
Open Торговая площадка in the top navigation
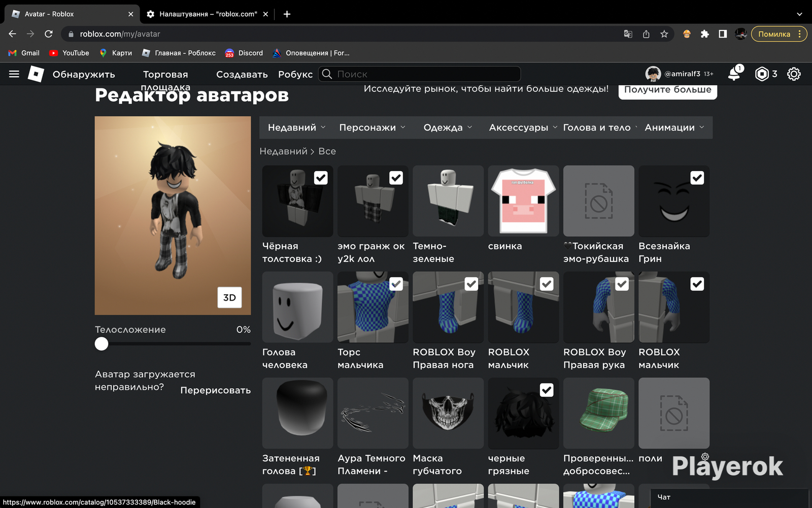(165, 80)
